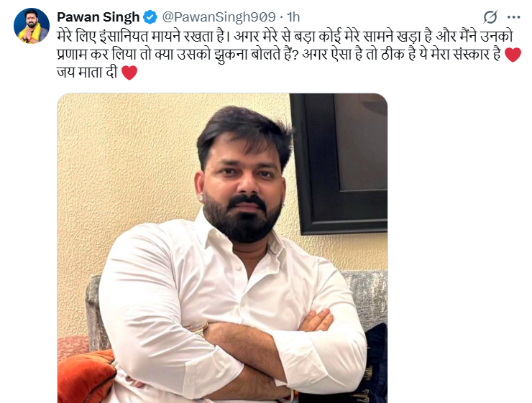Viewport: 532px width, 403px height.
Task: Click the जय माता दी text line
Action: click(x=87, y=73)
